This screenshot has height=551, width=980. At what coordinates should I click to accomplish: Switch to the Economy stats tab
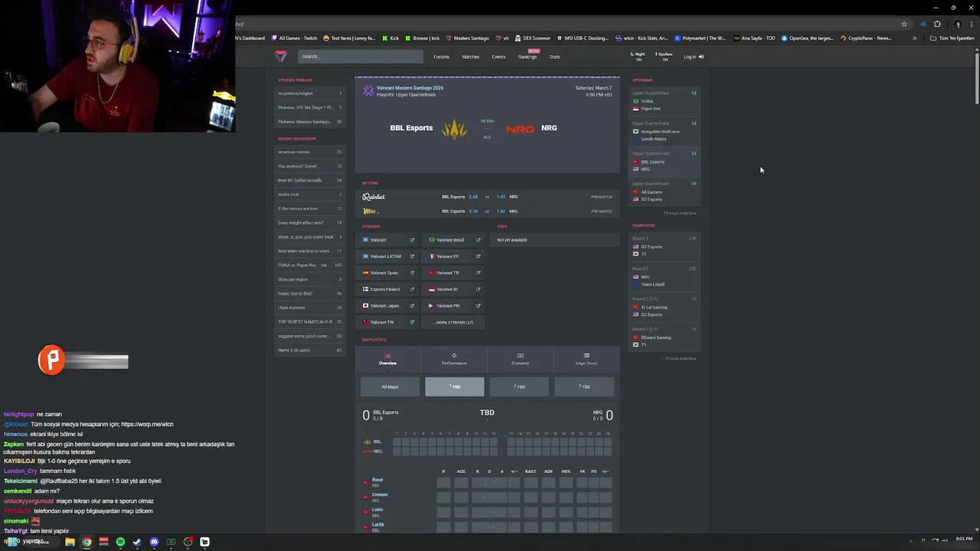(520, 359)
